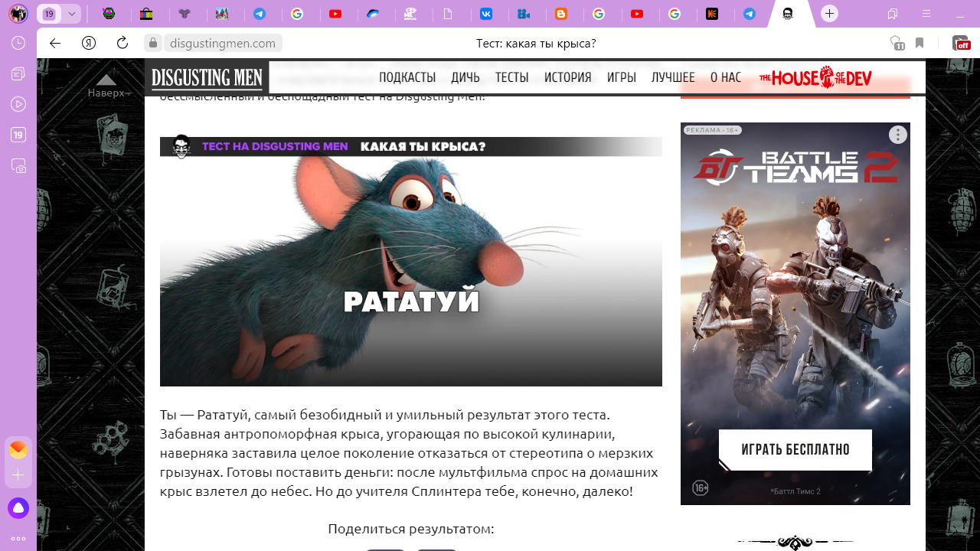Open the Protect shield icon showing 11
The width and height of the screenshot is (980, 551).
(897, 43)
